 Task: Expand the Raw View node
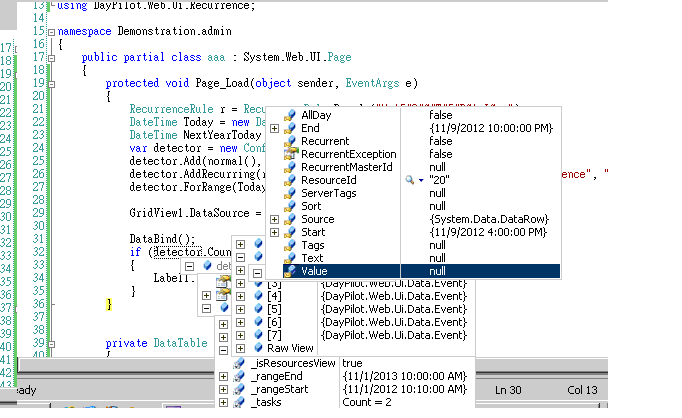(x=241, y=348)
